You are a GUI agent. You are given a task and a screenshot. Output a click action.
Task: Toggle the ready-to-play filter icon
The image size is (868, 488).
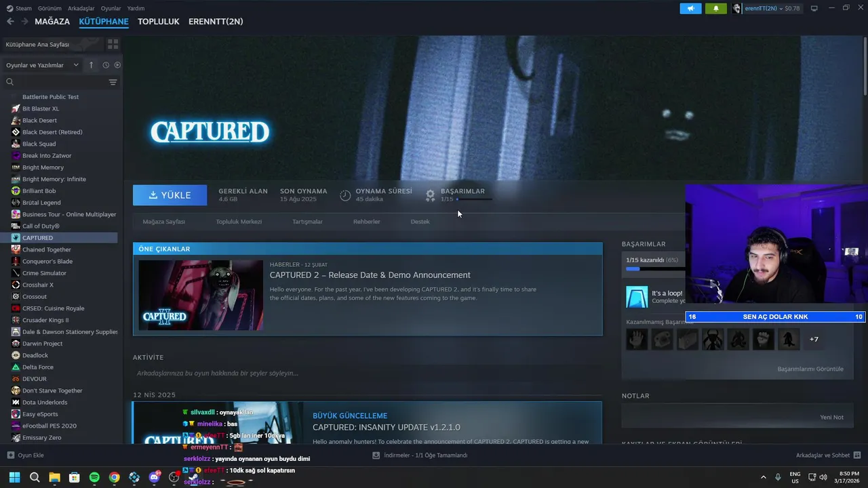[x=117, y=65]
